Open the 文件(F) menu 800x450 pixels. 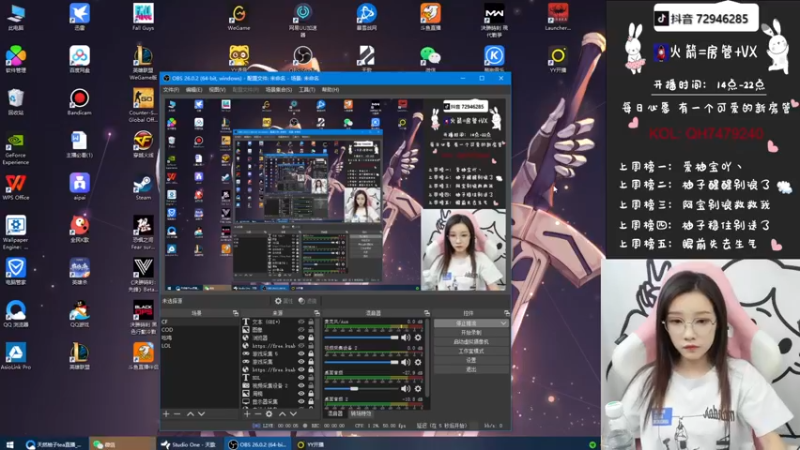pyautogui.click(x=171, y=90)
